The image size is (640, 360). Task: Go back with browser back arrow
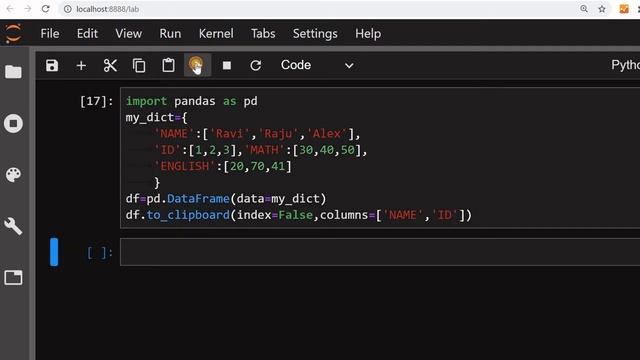(x=10, y=9)
